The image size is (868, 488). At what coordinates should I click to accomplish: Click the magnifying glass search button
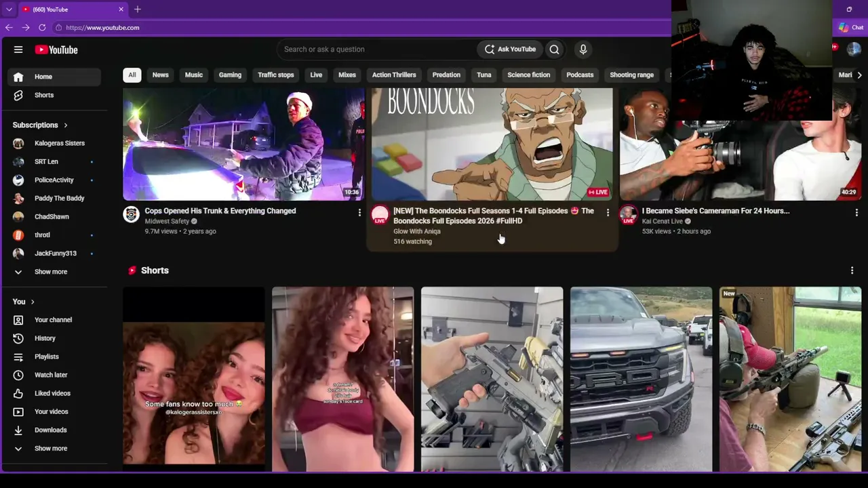pos(554,49)
